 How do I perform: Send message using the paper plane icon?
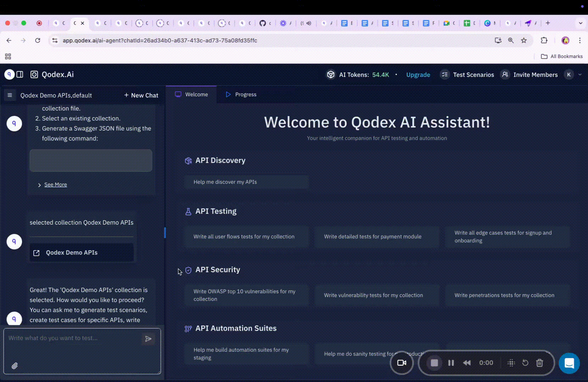pos(149,339)
